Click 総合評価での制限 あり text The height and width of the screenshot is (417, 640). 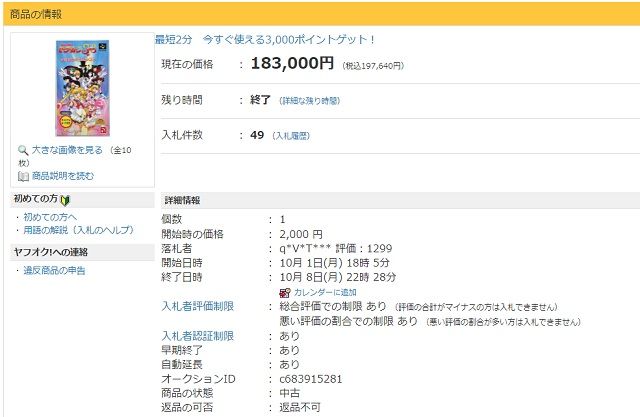(x=333, y=306)
